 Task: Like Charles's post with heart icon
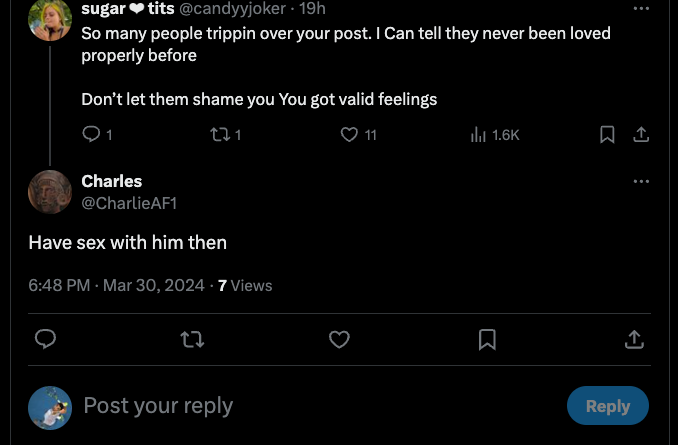(339, 339)
